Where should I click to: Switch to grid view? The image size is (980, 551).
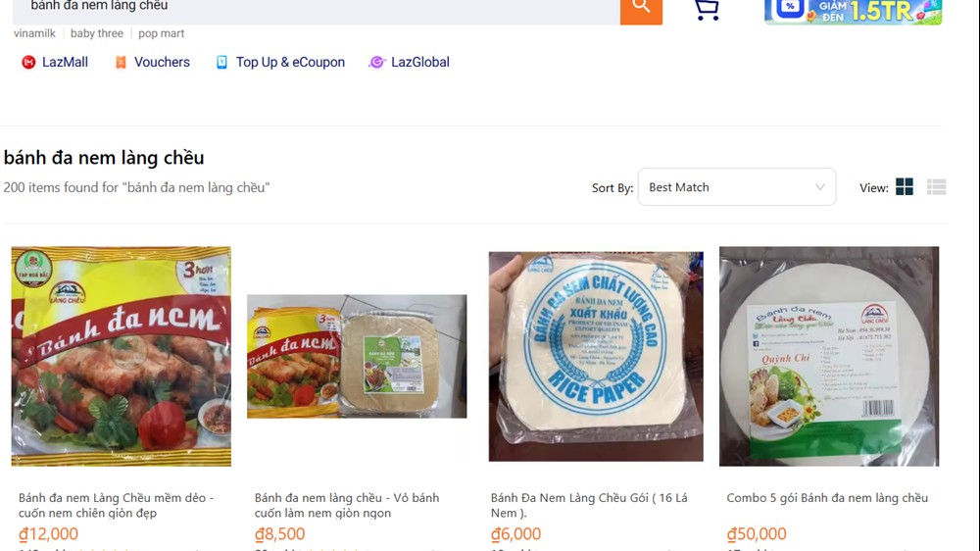coord(905,187)
